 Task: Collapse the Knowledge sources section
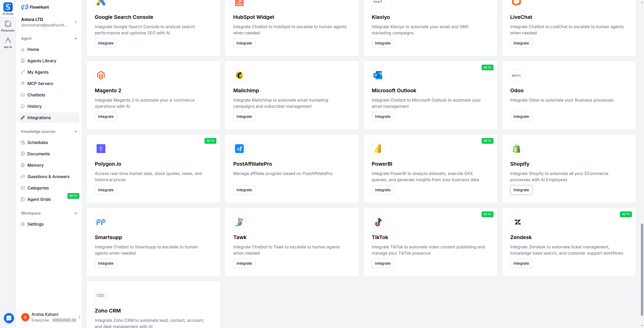pos(75,132)
